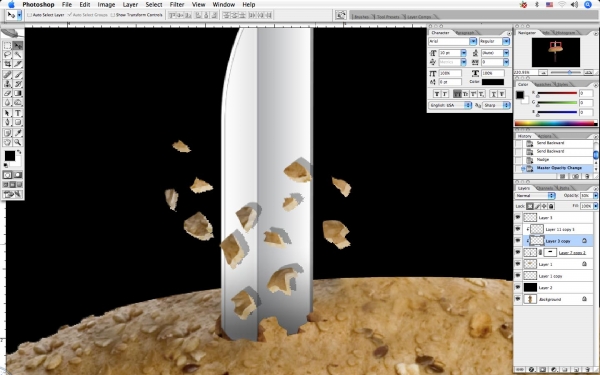Select the Hand tool

[x=8, y=142]
